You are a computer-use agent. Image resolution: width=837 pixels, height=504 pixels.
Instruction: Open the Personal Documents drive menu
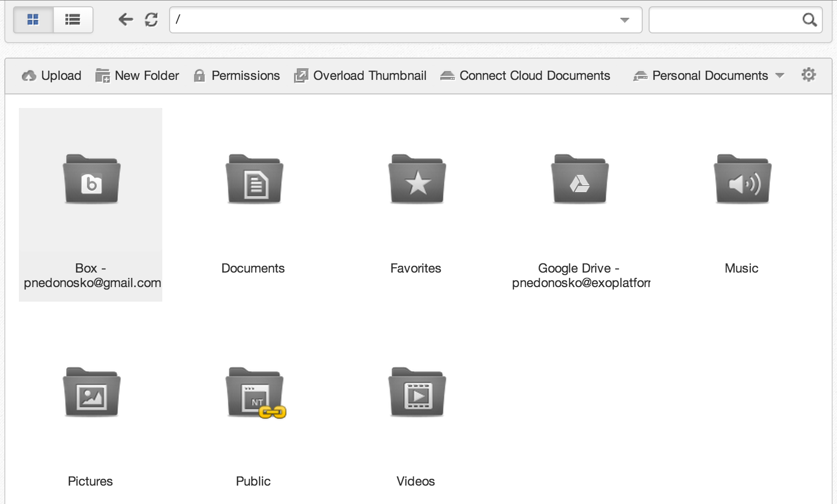pos(710,76)
